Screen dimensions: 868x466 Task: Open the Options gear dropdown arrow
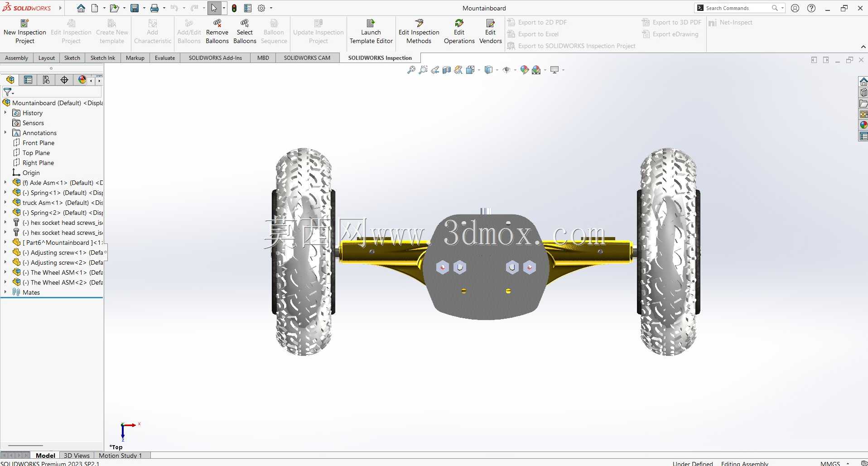[x=271, y=8]
